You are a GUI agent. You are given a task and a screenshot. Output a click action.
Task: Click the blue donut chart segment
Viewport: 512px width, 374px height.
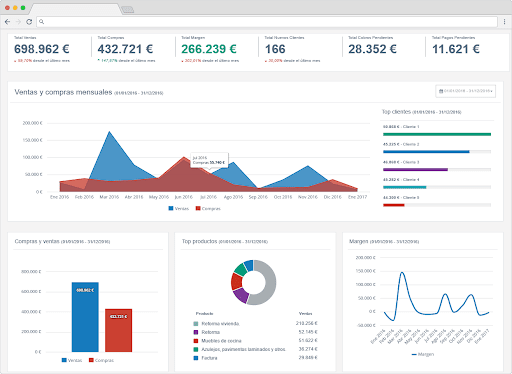click(249, 265)
